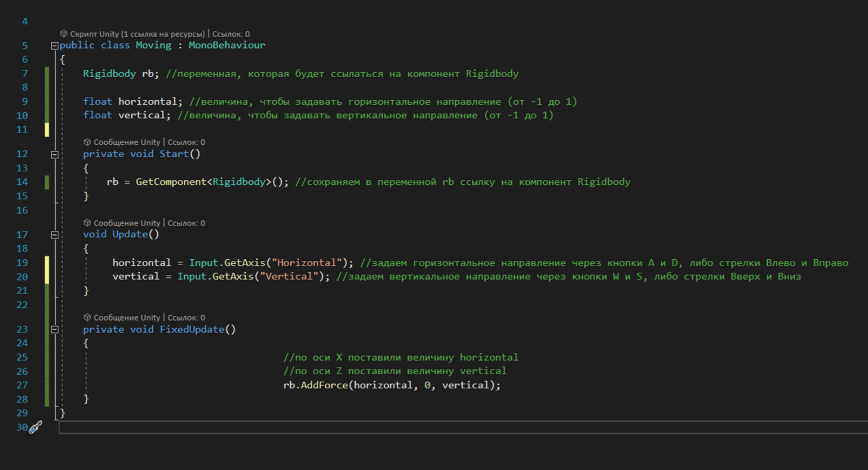Open quick actions screwdriver icon on line 30
Screen dimensions: 868x470
(x=36, y=427)
